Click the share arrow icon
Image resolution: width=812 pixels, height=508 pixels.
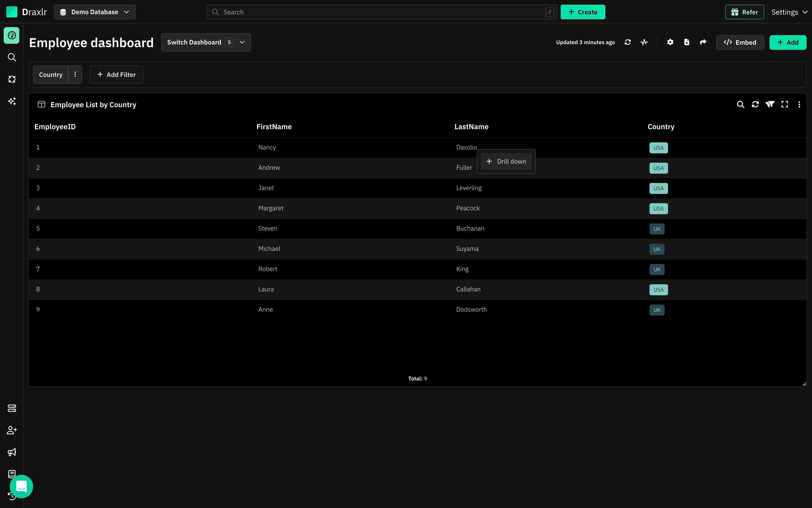703,42
